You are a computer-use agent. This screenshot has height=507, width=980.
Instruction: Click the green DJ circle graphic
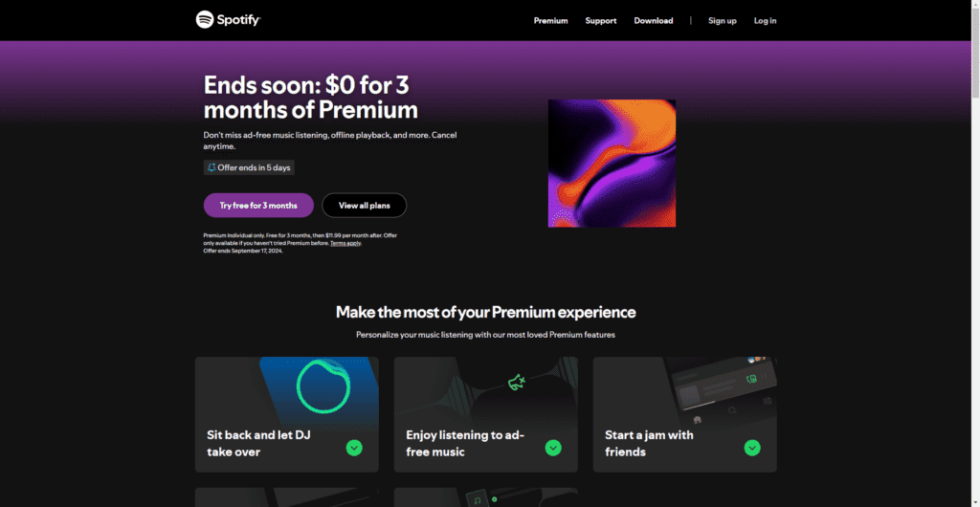[x=321, y=387]
